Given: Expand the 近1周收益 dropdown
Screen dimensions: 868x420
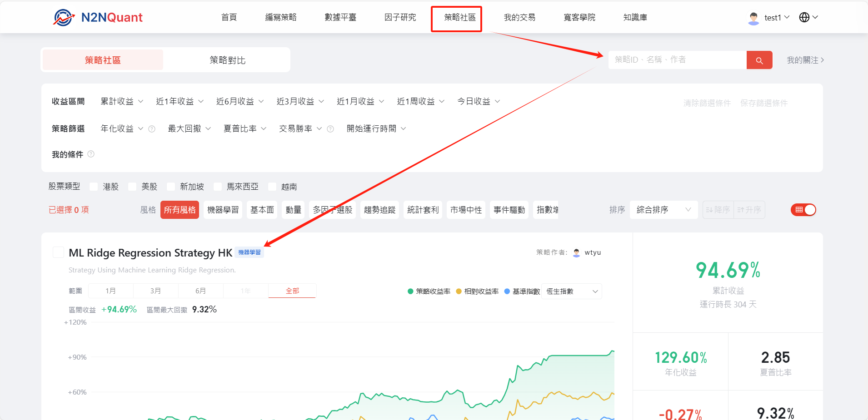Looking at the screenshot, I should click(421, 101).
